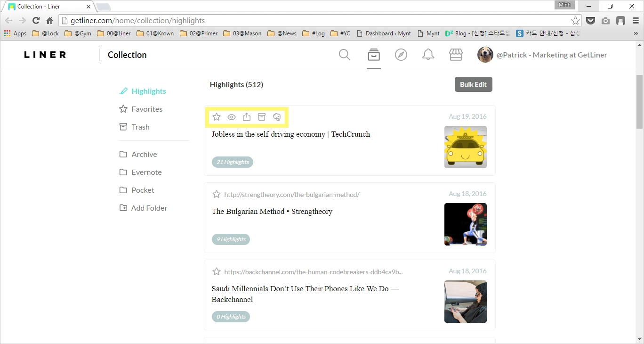Open the Trash section in sidebar
The image size is (644, 344).
pyautogui.click(x=139, y=127)
